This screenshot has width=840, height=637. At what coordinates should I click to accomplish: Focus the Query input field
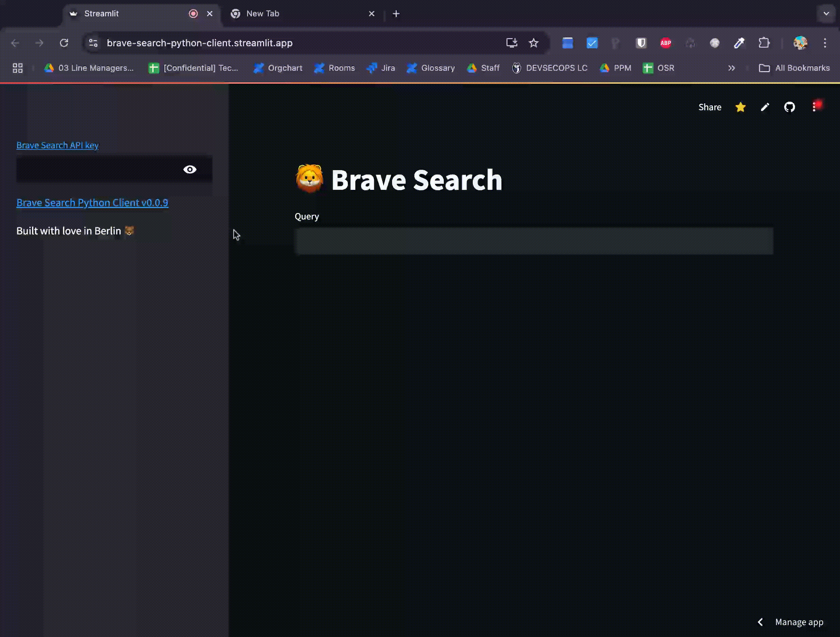534,241
